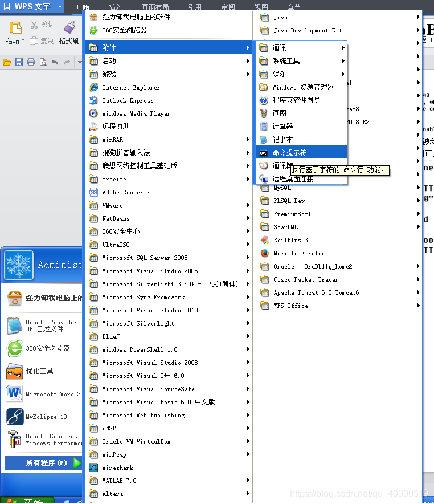
Task: Click the Notepad (记事本) icon
Action: click(264, 140)
